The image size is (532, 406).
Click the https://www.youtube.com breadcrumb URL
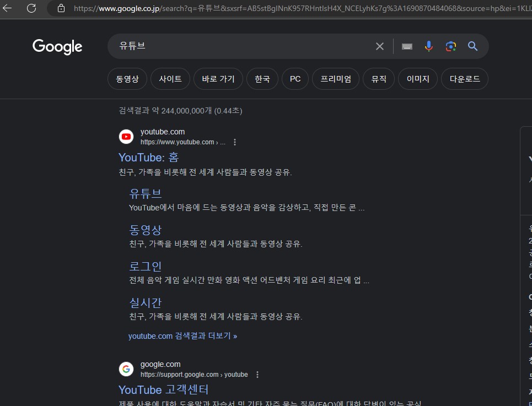(183, 142)
